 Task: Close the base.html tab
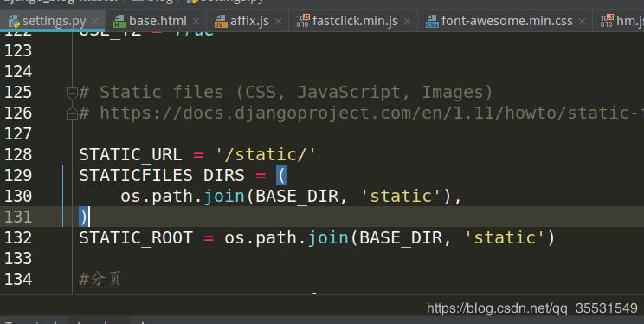pyautogui.click(x=196, y=21)
